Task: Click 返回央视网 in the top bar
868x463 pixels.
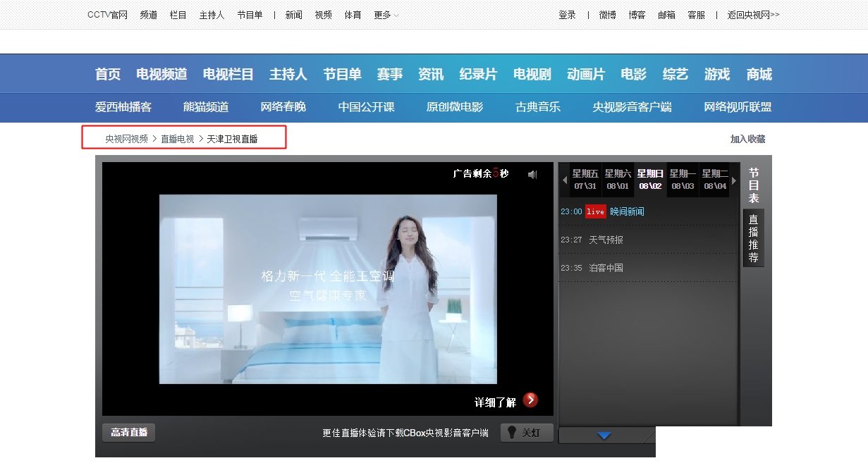Action: [x=750, y=14]
